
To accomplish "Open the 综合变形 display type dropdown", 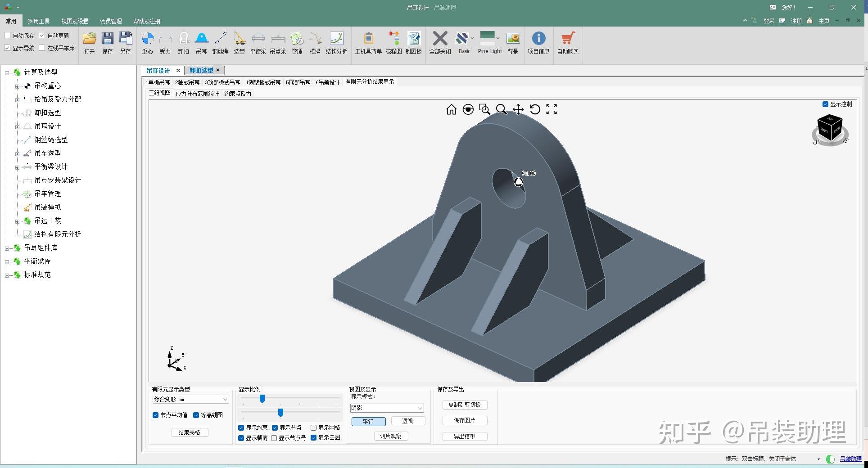I will (x=190, y=399).
